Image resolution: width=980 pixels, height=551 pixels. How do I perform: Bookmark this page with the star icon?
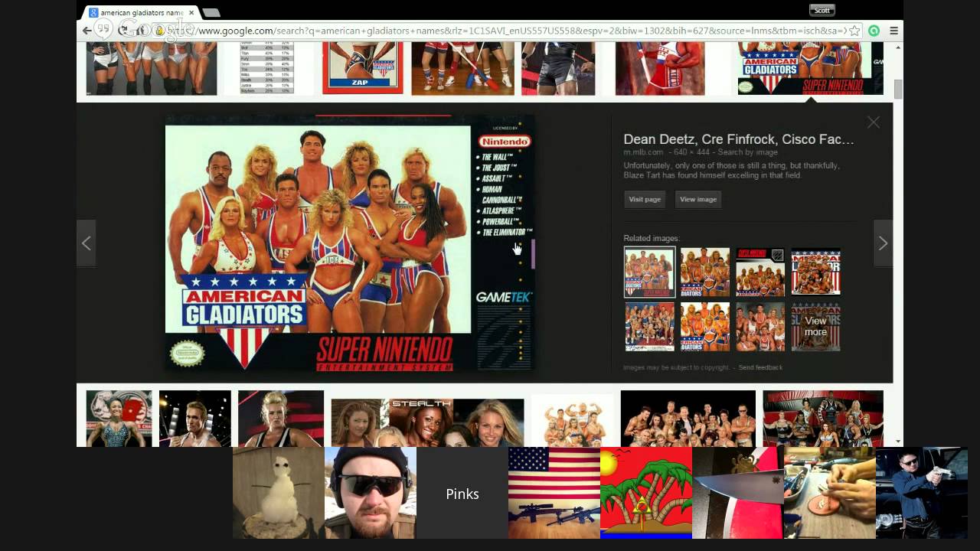coord(855,31)
